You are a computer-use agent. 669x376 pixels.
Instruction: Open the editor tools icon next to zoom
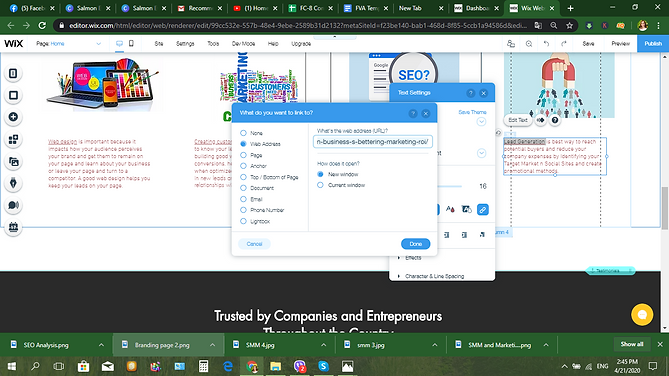point(511,44)
